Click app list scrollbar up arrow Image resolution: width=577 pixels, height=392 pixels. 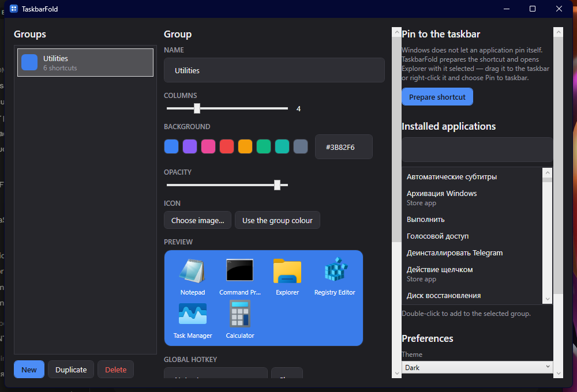point(548,172)
